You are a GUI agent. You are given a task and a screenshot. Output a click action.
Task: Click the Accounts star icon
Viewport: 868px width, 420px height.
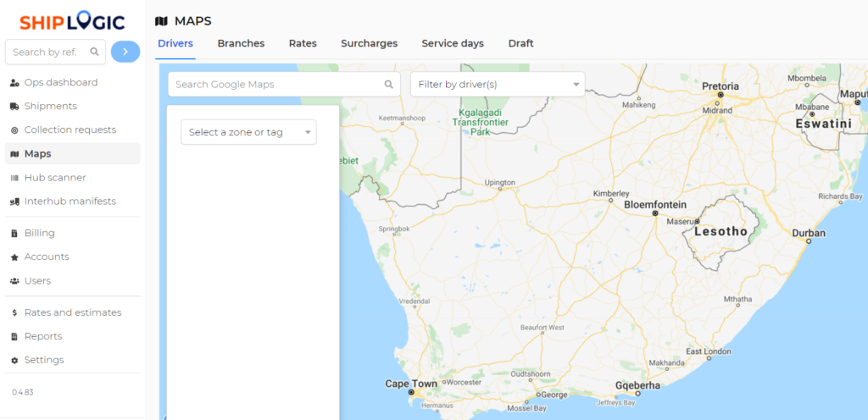tap(14, 257)
